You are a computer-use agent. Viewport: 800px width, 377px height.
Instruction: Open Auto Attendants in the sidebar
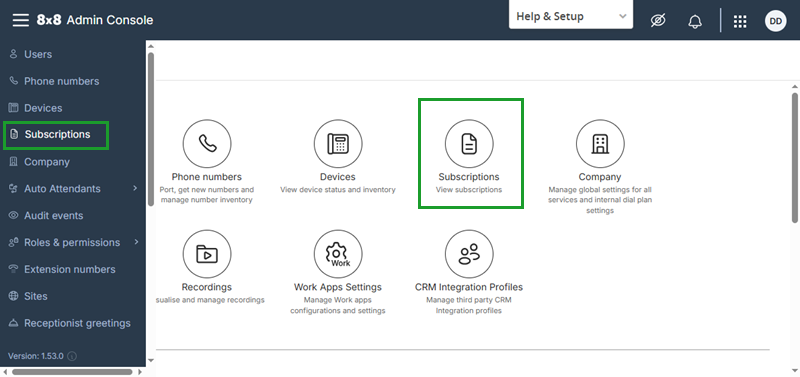coord(62,189)
